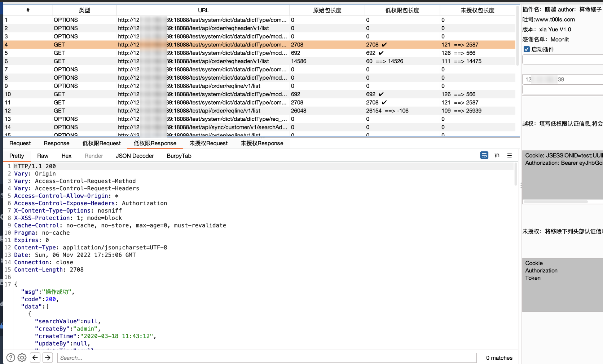The height and width of the screenshot is (364, 603).
Task: Select row 9 OPTIONS reqline/v1/list request
Action: [259, 86]
